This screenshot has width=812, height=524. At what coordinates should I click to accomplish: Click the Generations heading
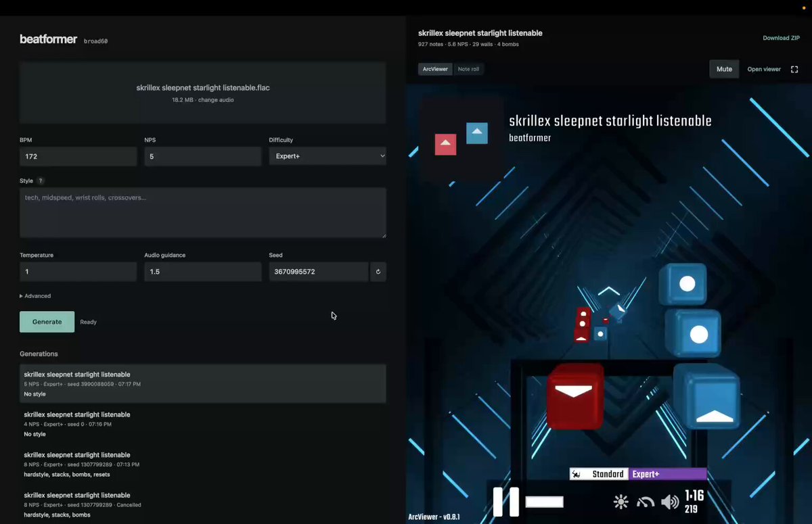(39, 354)
